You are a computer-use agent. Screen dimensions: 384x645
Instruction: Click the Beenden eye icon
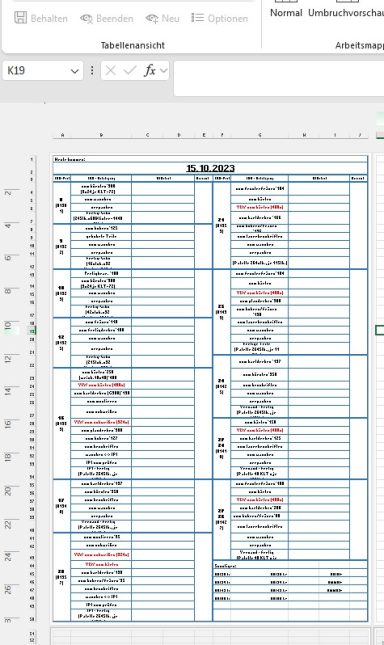(x=86, y=18)
